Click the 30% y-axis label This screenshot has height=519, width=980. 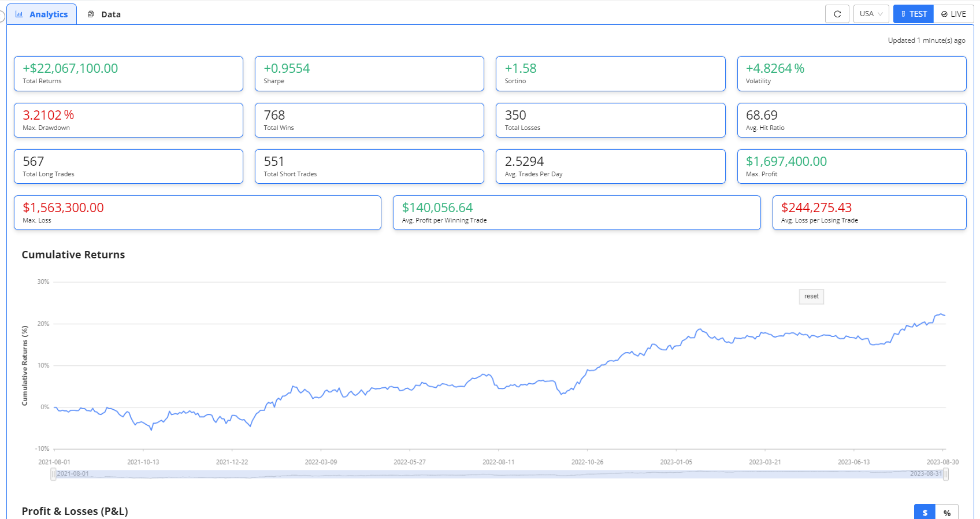tap(43, 282)
